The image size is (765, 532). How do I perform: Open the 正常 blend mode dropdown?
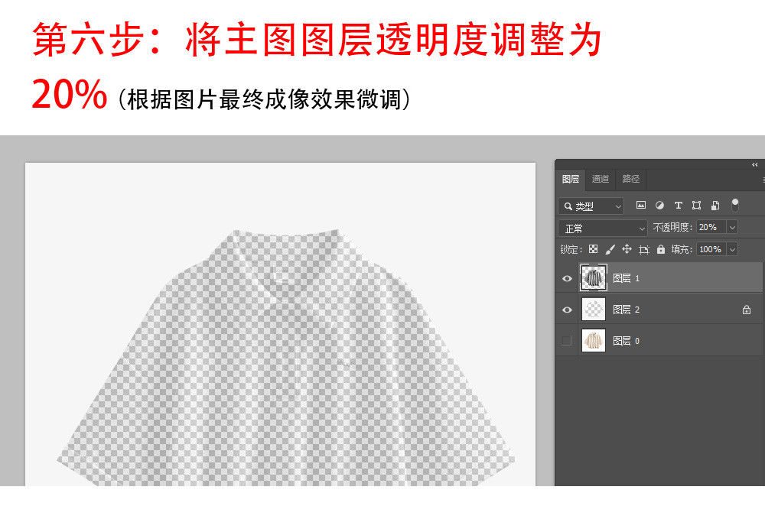click(x=604, y=228)
